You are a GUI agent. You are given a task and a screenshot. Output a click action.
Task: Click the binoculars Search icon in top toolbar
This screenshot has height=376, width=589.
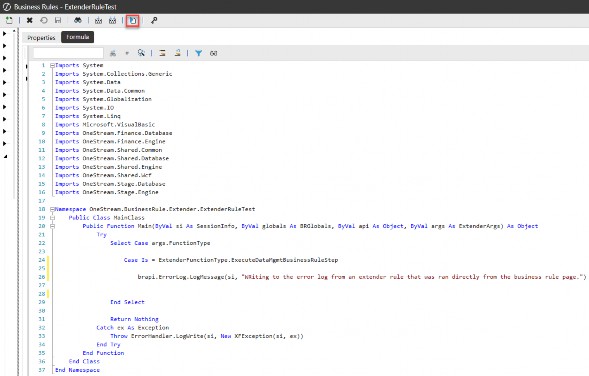point(78,20)
